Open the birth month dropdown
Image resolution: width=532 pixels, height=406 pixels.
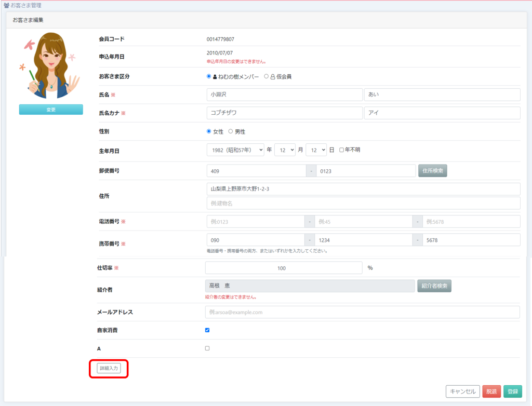285,150
